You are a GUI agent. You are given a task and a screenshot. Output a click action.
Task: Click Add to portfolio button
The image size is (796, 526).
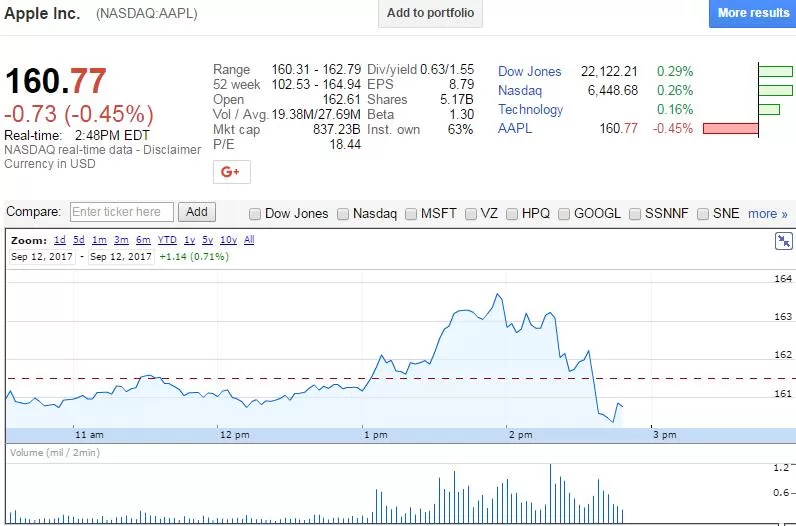click(430, 13)
